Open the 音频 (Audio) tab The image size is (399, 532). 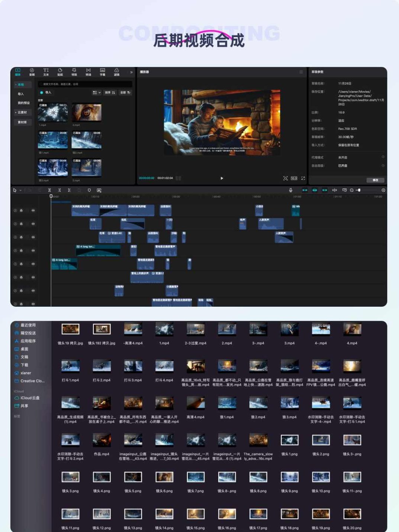click(x=32, y=72)
